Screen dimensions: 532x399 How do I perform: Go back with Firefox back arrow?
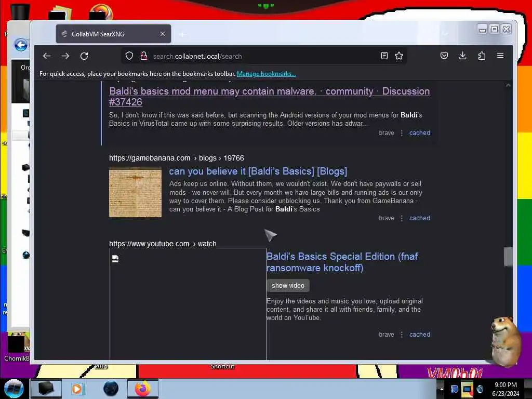pos(47,56)
